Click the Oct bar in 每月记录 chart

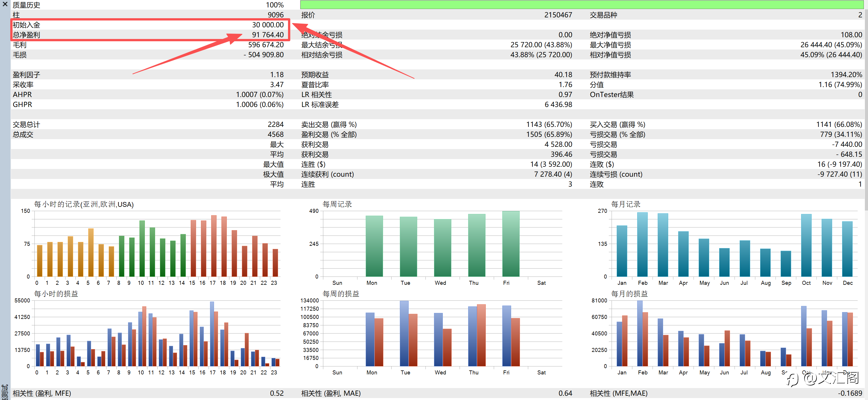pos(806,245)
